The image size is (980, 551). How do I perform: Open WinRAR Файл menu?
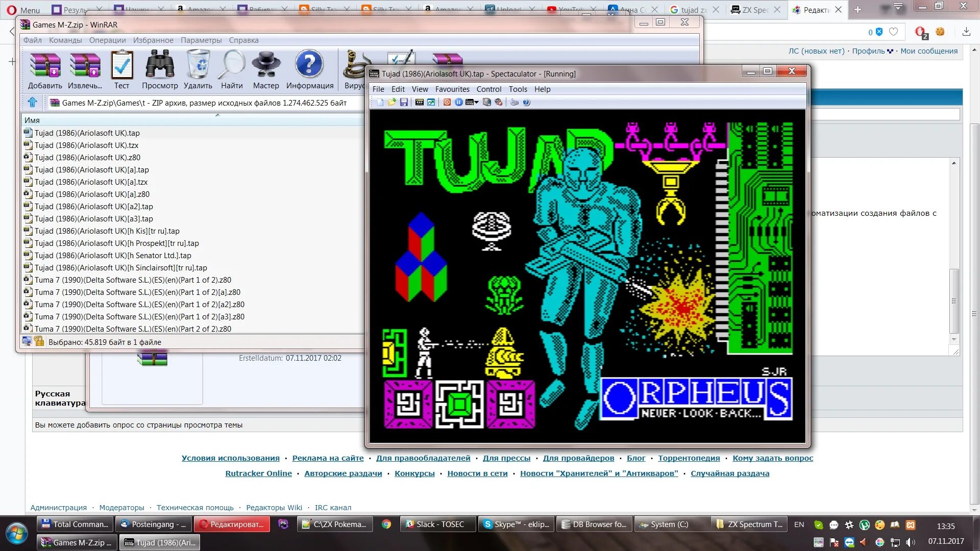[x=32, y=40]
